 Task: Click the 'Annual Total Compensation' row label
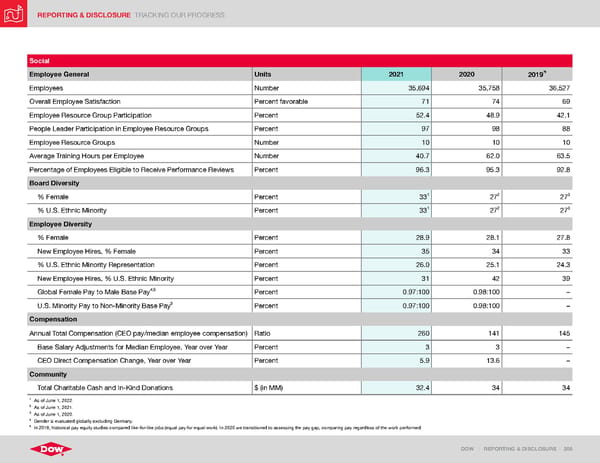(139, 333)
